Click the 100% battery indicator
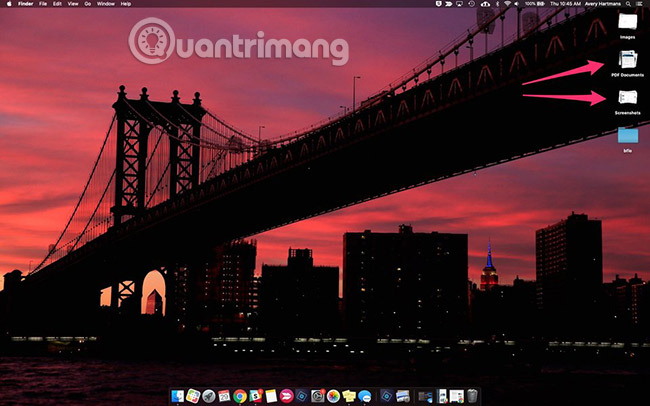The image size is (650, 406). (535, 4)
